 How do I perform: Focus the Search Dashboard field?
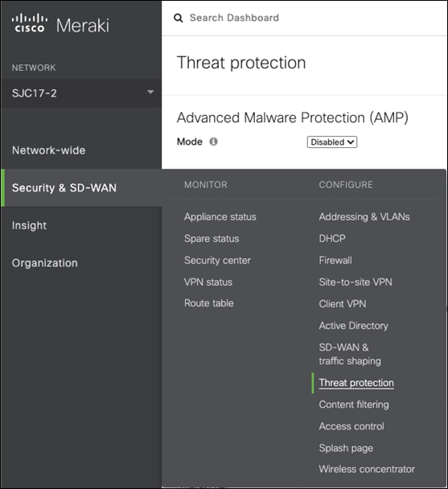coord(234,18)
